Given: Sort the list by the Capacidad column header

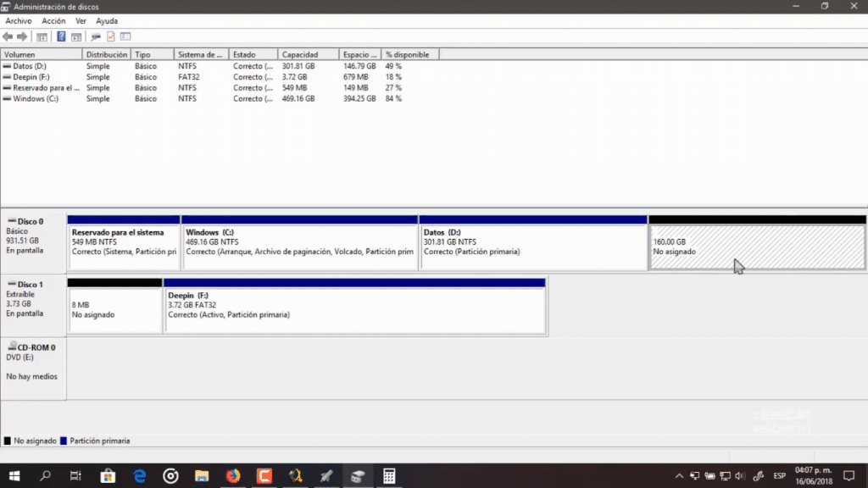Looking at the screenshot, I should click(309, 54).
